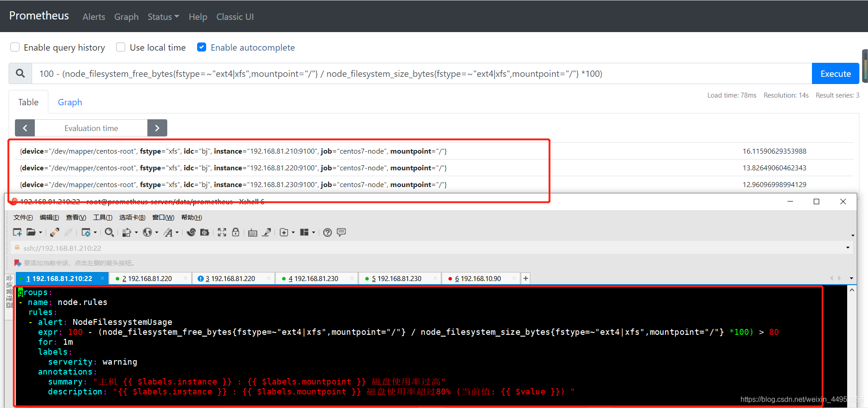
Task: Open Graph link in Prometheus navbar
Action: pyautogui.click(x=126, y=17)
